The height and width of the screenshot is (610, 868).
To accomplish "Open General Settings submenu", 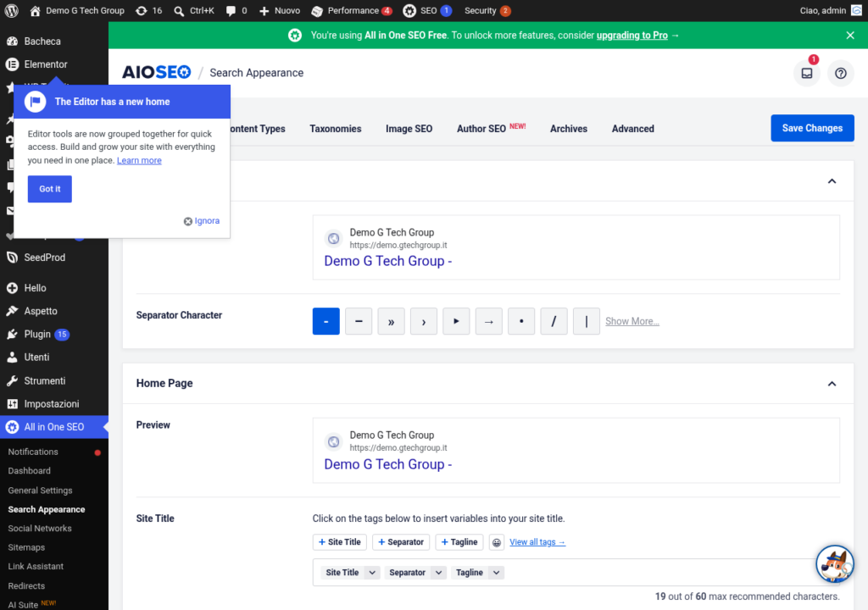I will pyautogui.click(x=40, y=491).
